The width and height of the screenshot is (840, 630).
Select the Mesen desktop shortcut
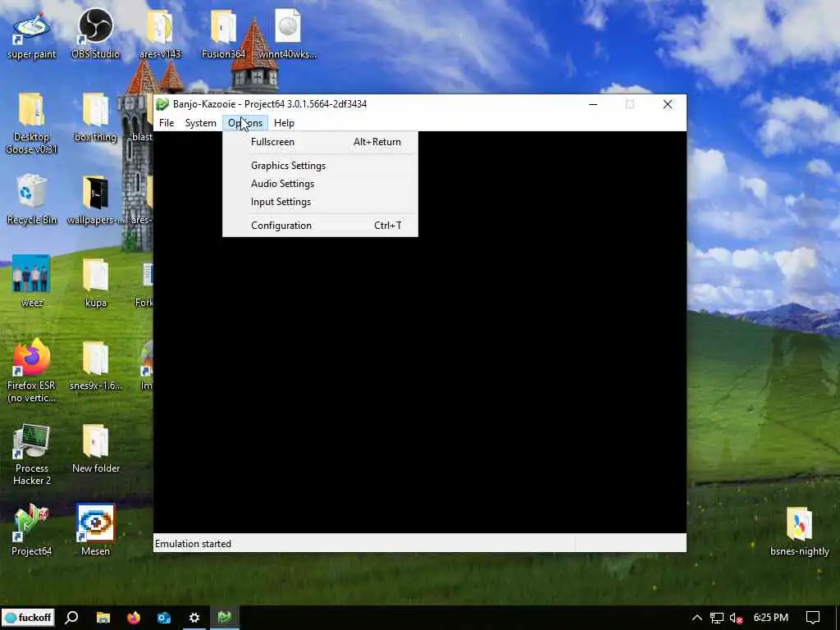click(95, 531)
